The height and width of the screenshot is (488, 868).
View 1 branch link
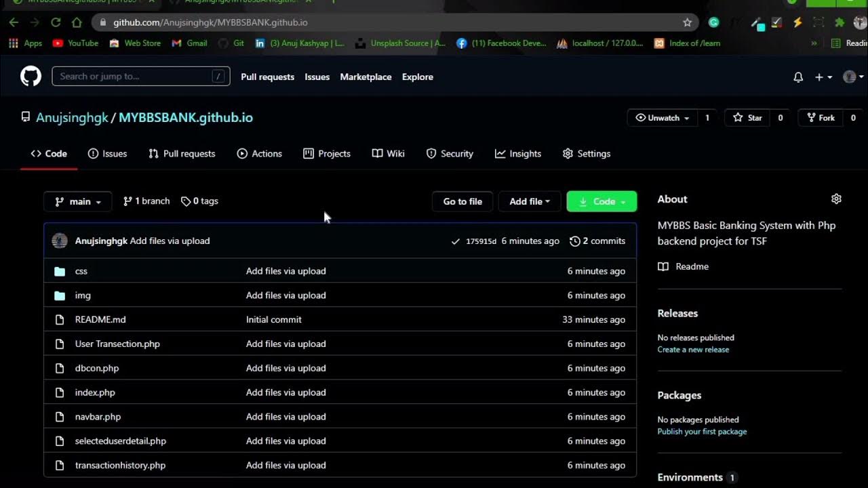146,201
